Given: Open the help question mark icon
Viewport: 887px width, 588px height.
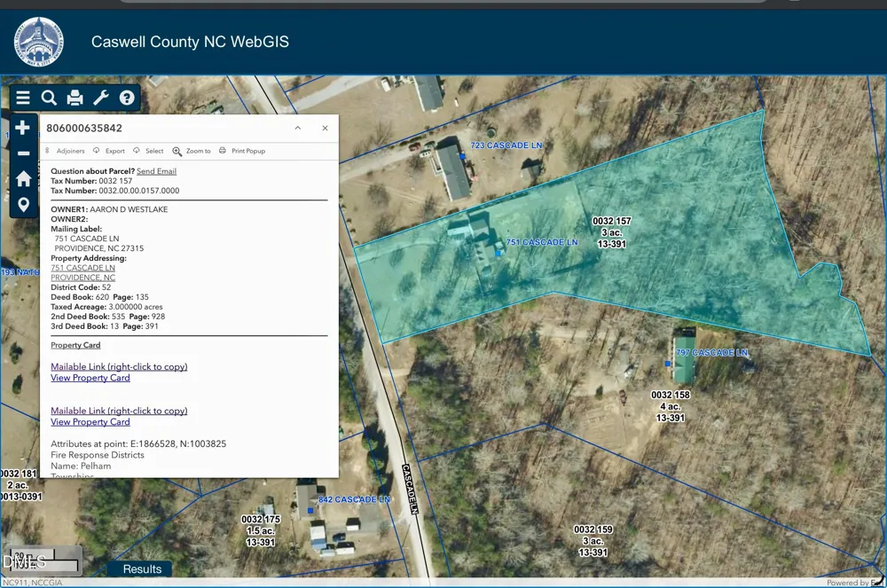Looking at the screenshot, I should [x=127, y=98].
